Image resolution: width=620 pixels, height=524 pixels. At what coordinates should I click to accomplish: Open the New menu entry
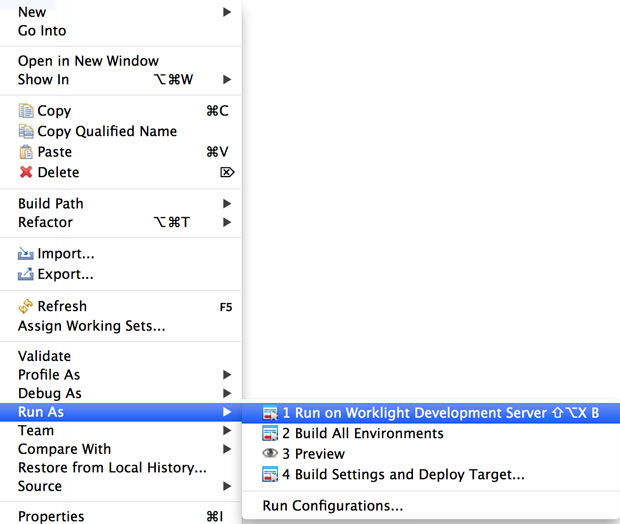click(121, 12)
